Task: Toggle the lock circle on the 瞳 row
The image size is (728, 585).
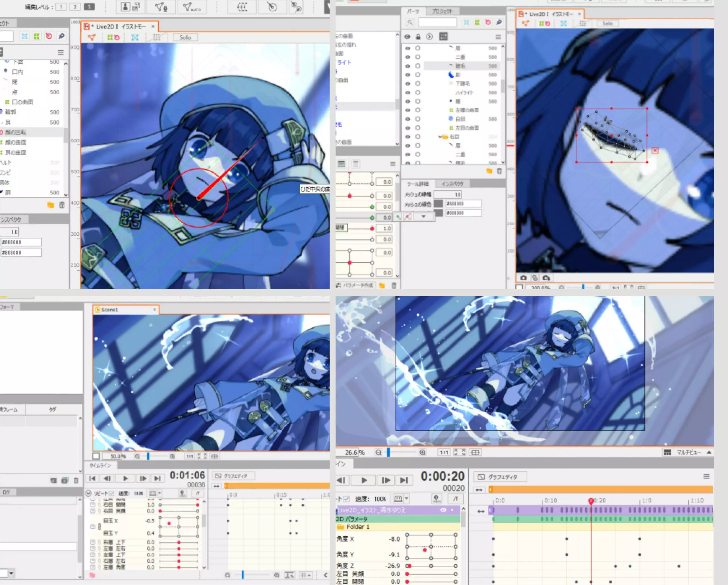Action: point(418,101)
